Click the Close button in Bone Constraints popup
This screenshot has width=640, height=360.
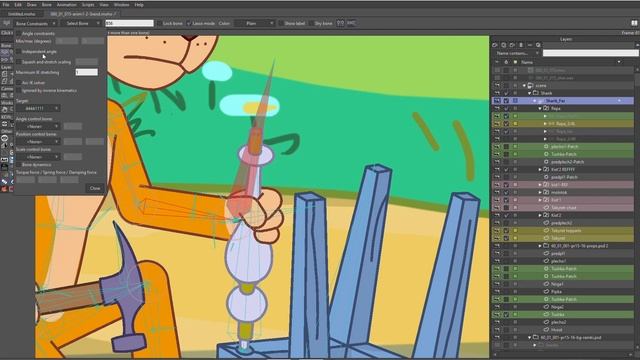95,188
